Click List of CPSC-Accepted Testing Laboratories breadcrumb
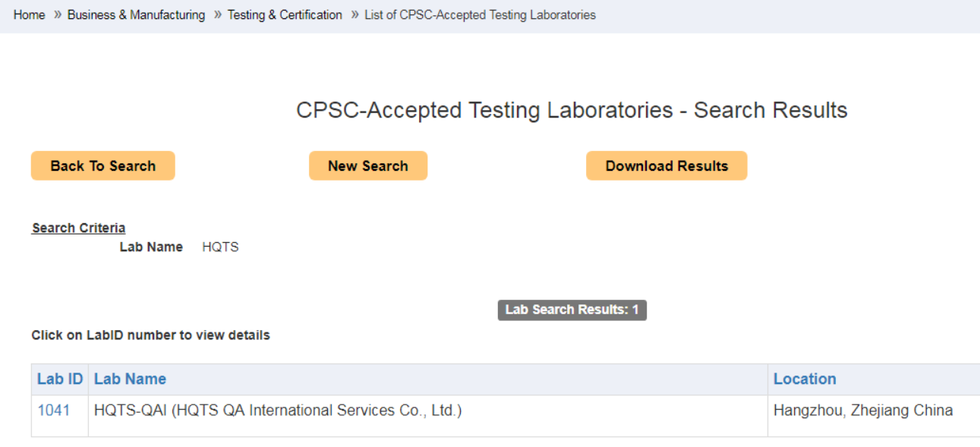The image size is (980, 447). pos(480,15)
